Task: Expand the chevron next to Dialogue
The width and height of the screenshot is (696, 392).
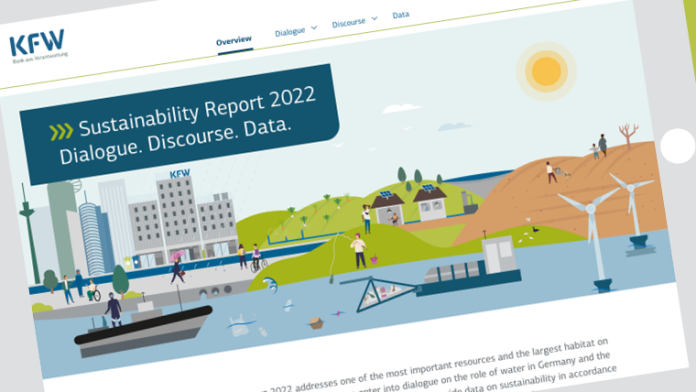Action: 314,28
